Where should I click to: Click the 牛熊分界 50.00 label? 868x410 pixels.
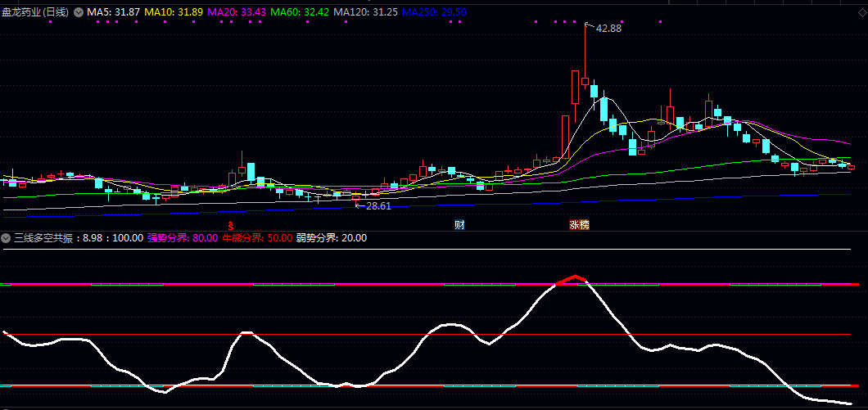point(258,238)
